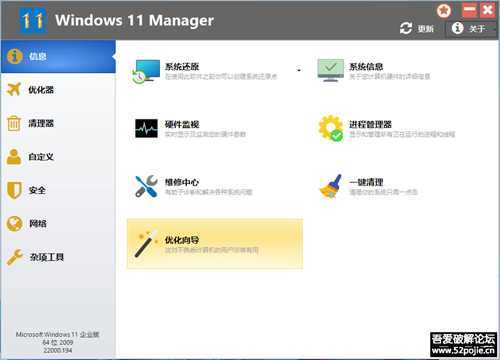
Task: Click the 22000.194 build number text
Action: coord(58,350)
